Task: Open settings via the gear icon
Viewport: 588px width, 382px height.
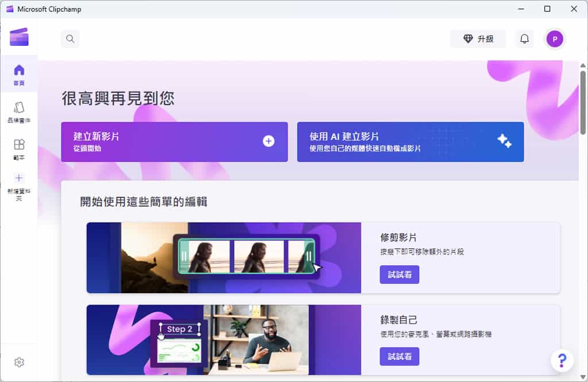Action: 19,362
